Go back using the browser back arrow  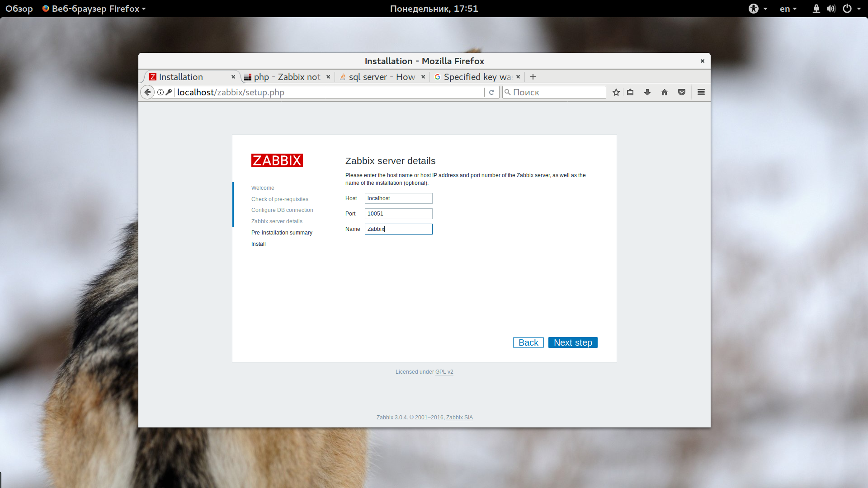pyautogui.click(x=147, y=92)
